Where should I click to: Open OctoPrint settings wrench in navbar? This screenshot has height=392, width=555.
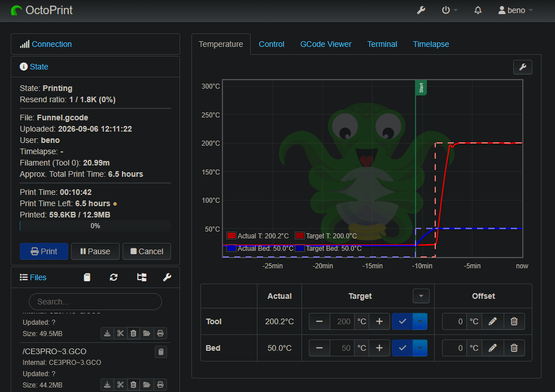(421, 10)
